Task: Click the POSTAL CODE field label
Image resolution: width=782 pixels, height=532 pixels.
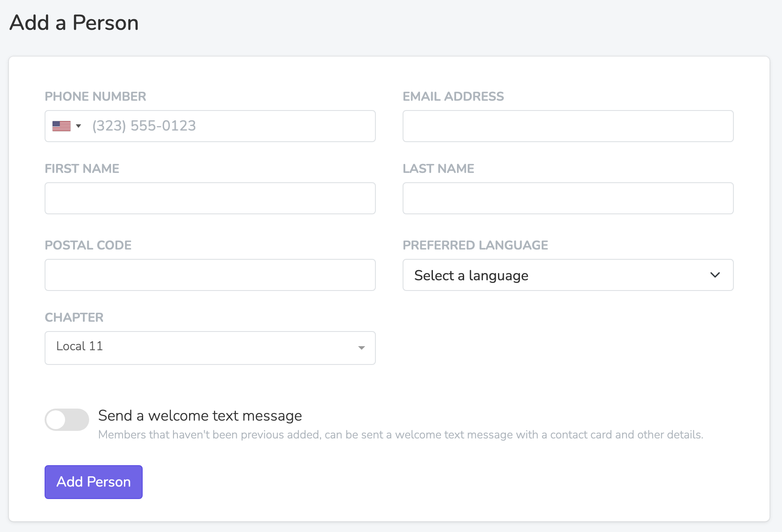Action: (88, 245)
